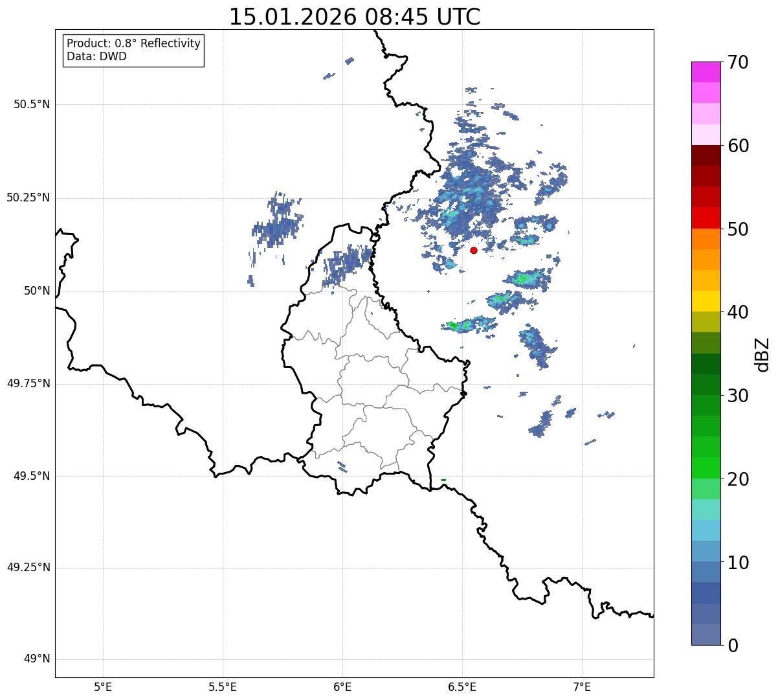Click the bright green echo cell west of 6.5°E
This screenshot has width=778, height=700.
tap(454, 326)
